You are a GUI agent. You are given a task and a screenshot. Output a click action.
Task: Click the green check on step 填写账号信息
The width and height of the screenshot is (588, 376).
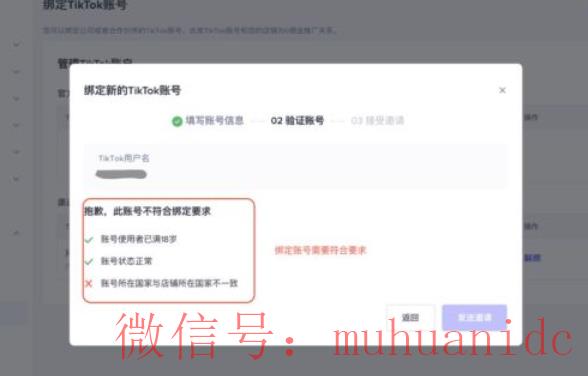177,121
